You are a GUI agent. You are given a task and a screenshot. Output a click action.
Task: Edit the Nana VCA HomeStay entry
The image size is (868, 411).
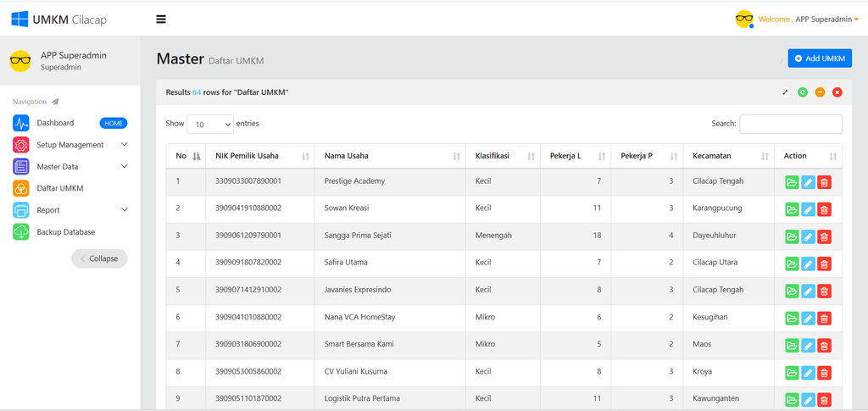click(808, 318)
